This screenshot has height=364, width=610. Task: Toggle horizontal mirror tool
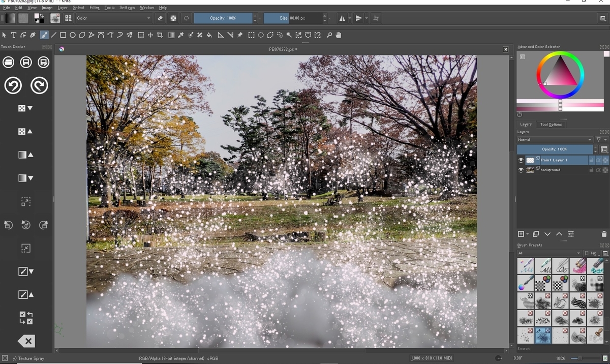(x=342, y=18)
